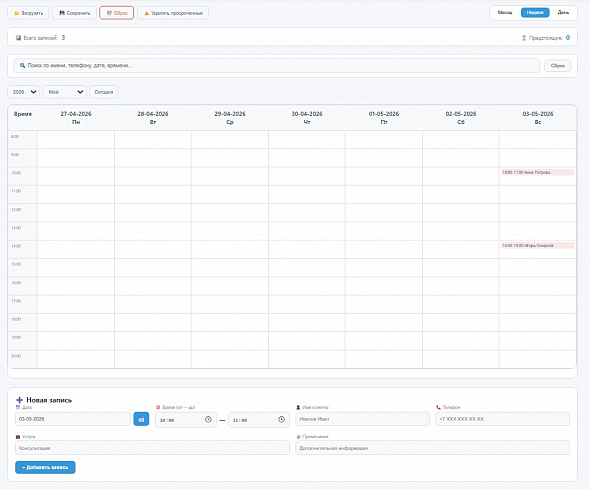Click the alarm clock icon beside Время label

coord(158,407)
